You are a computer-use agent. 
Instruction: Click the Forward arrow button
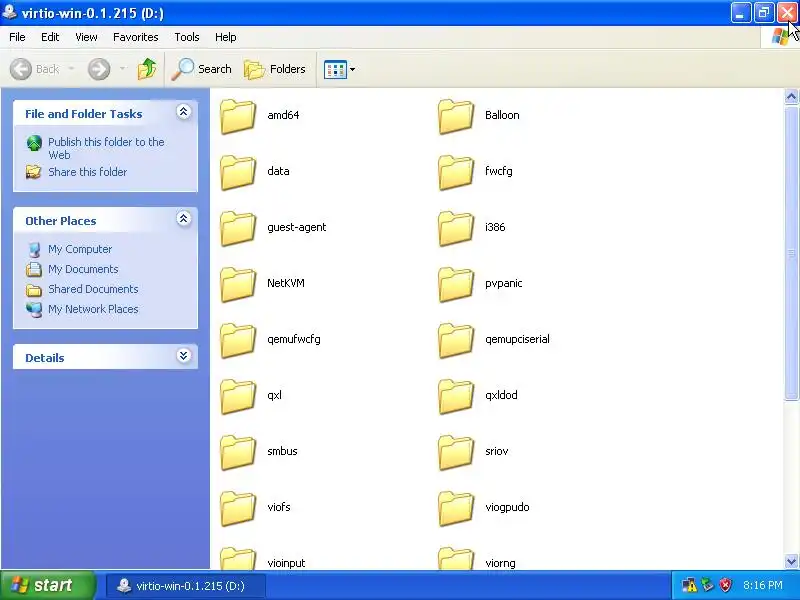pyautogui.click(x=99, y=69)
